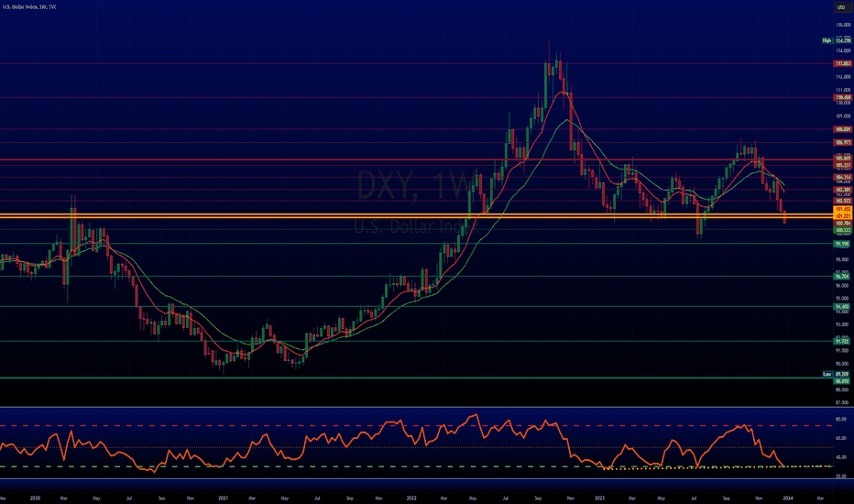Select the High 114.778 price label
Viewport: 854px width, 504px height.
837,41
